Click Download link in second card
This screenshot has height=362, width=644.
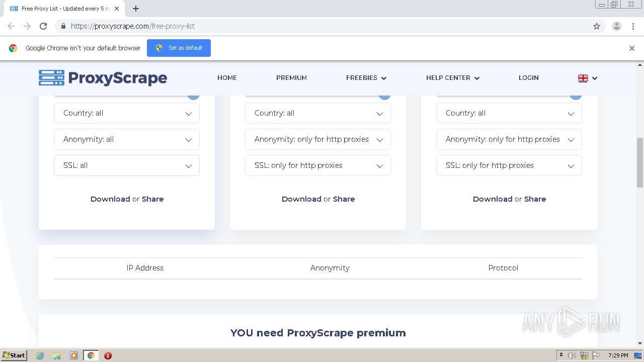point(301,199)
